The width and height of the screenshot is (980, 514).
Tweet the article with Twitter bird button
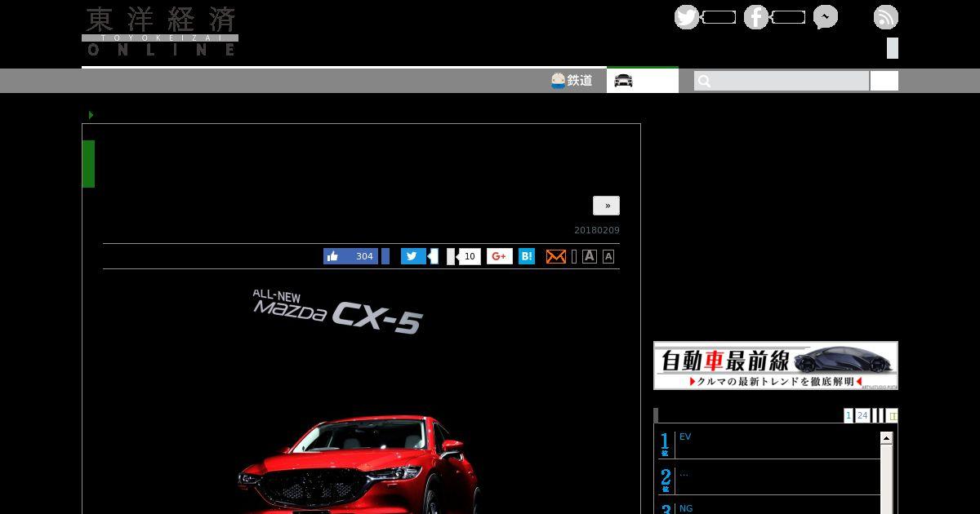(x=413, y=256)
